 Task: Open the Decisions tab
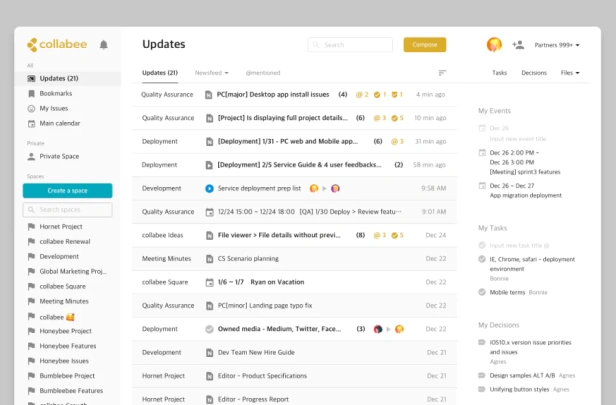(x=534, y=73)
